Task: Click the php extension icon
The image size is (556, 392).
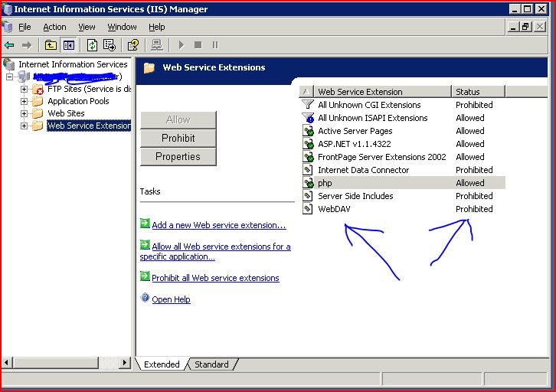Action: pyautogui.click(x=308, y=183)
